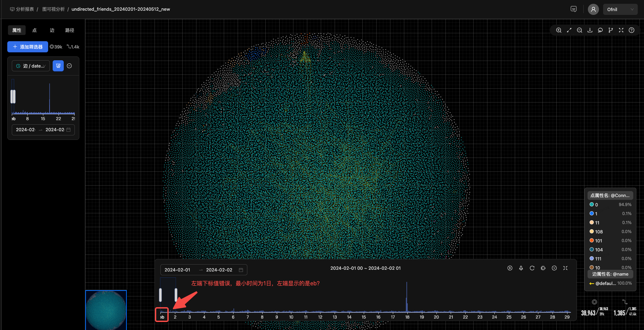
Task: Click the edge count icon above 1,385
Action: tap(625, 302)
